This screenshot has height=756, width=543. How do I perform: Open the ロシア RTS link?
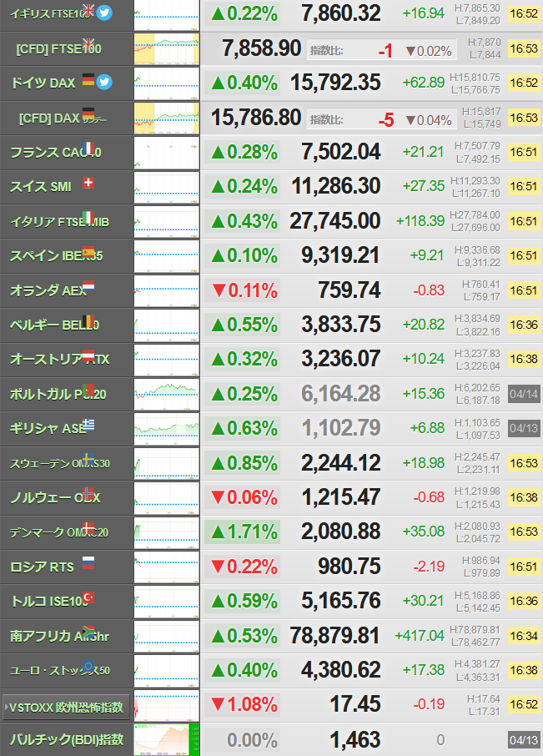coord(42,567)
